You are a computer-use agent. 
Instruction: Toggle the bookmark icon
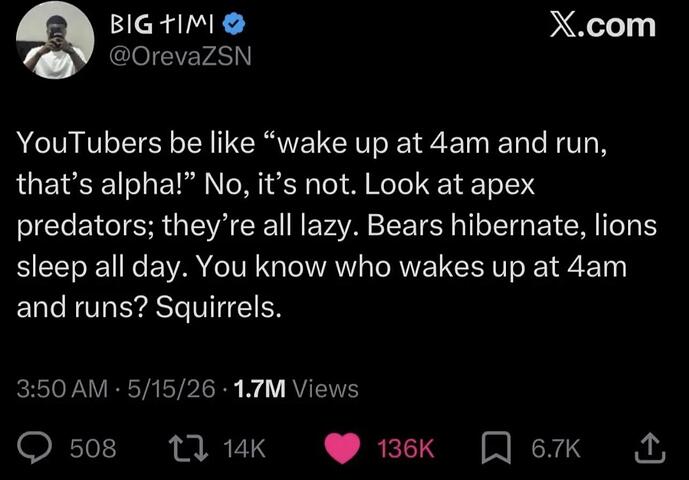(x=496, y=448)
